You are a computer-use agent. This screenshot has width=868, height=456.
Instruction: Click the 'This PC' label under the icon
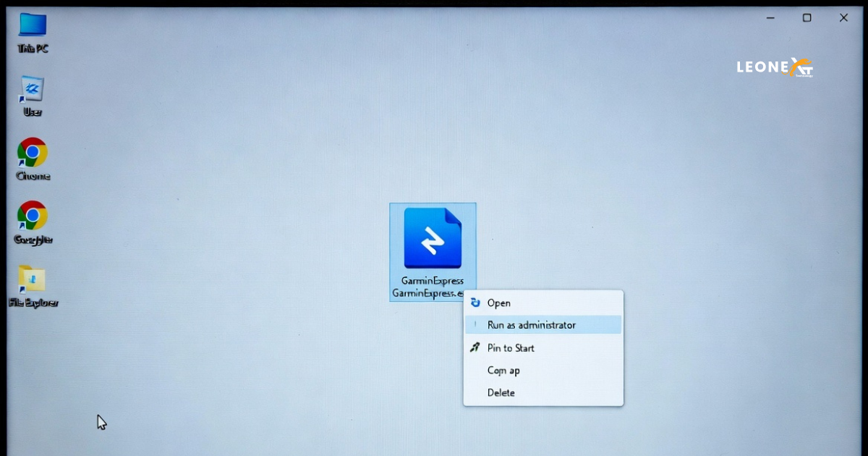point(33,48)
